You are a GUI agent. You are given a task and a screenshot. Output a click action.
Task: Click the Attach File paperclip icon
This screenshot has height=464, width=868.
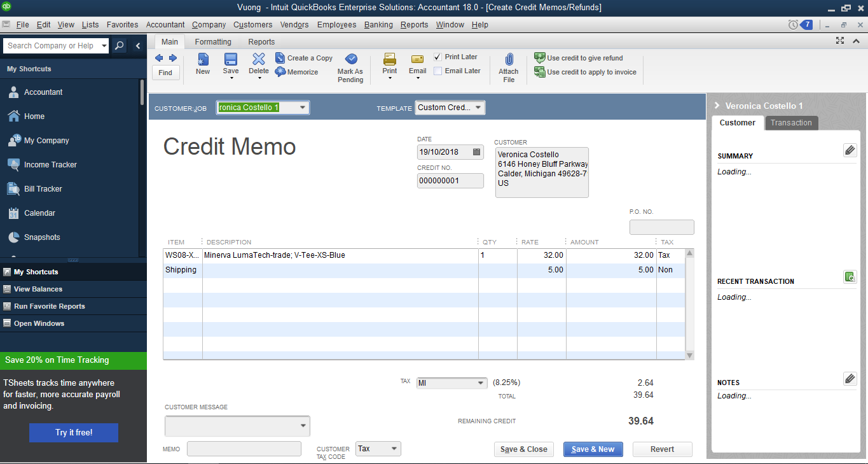click(x=509, y=60)
